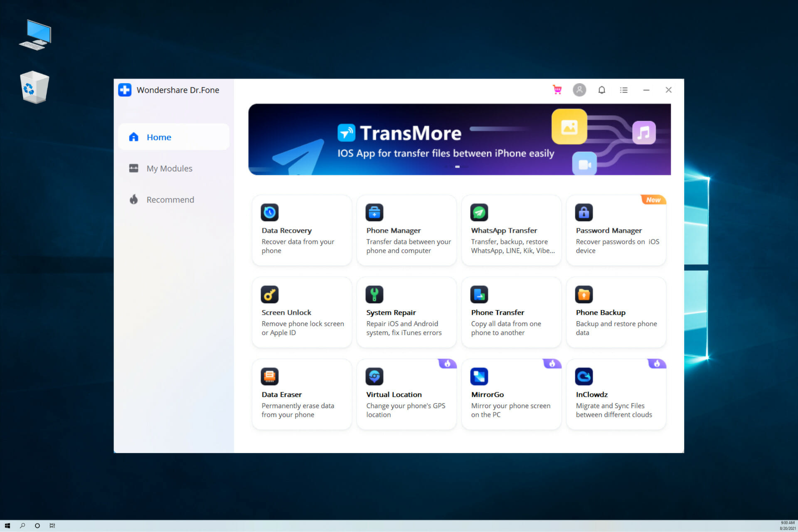Open Cortana circle on taskbar
Screen dimensions: 798x532
click(37, 526)
